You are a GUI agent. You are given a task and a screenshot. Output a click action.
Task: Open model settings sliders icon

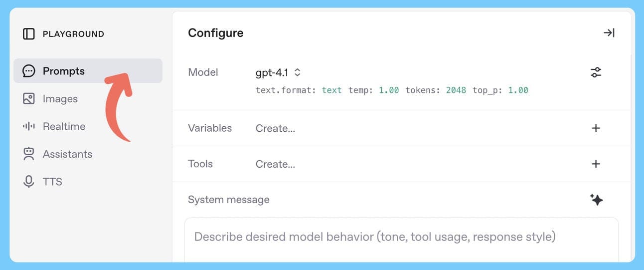(596, 72)
